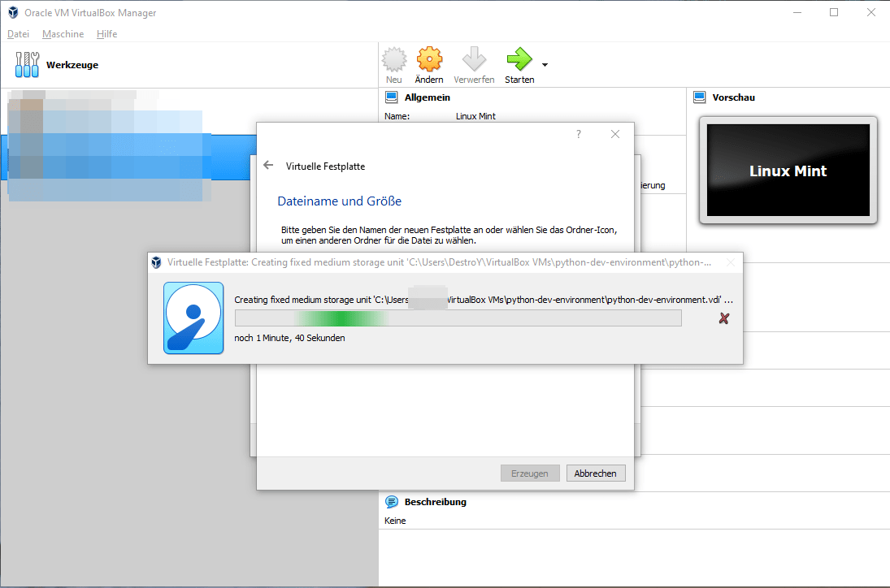Go back using the wizard back arrow
The image size is (890, 588).
click(268, 164)
